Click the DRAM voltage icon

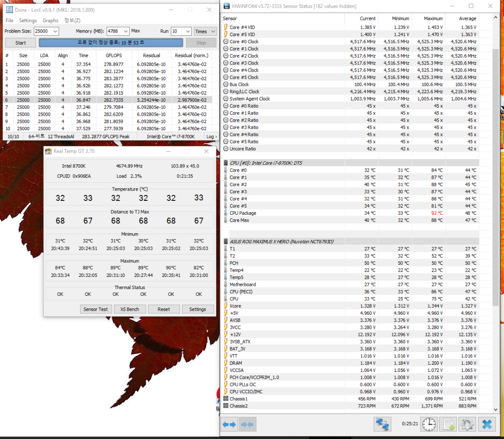coord(226,363)
